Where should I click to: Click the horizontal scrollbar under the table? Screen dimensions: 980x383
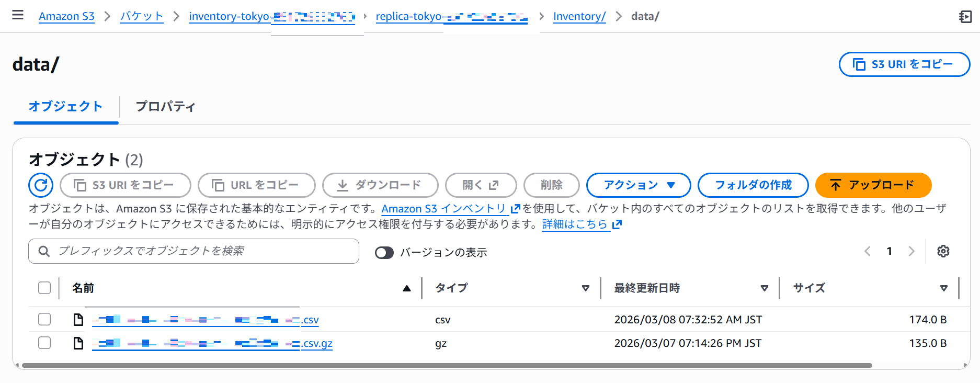(446, 365)
